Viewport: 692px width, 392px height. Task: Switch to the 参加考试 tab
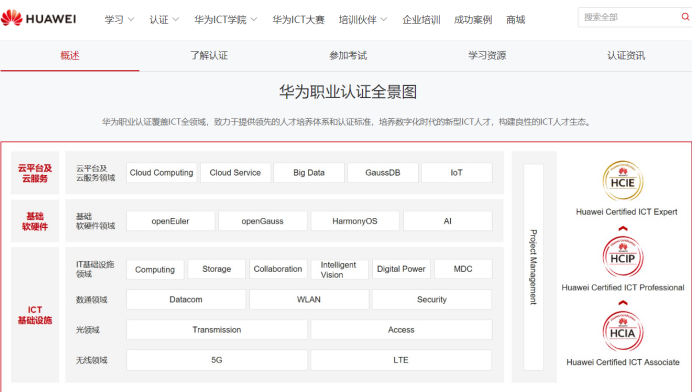tap(348, 56)
